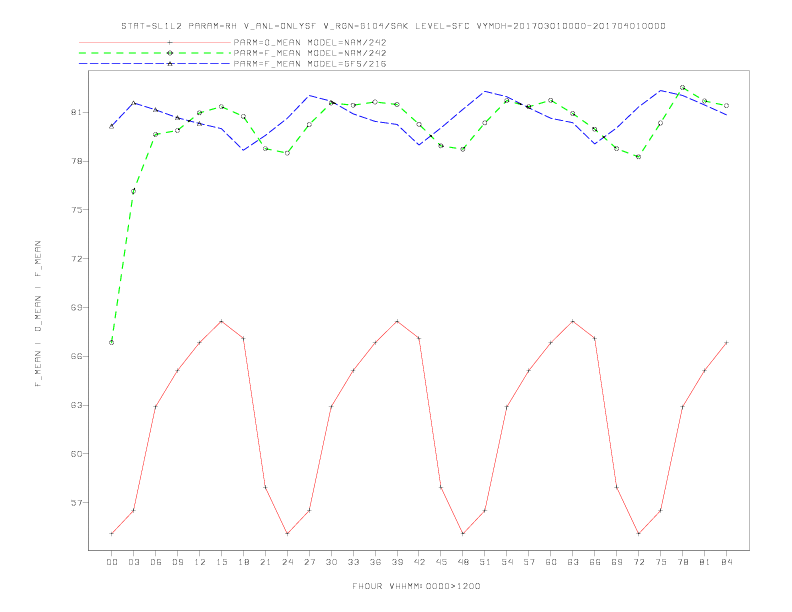This screenshot has height=612, width=792.
Task: Click the x-axis tick label 06
Action: pos(156,562)
